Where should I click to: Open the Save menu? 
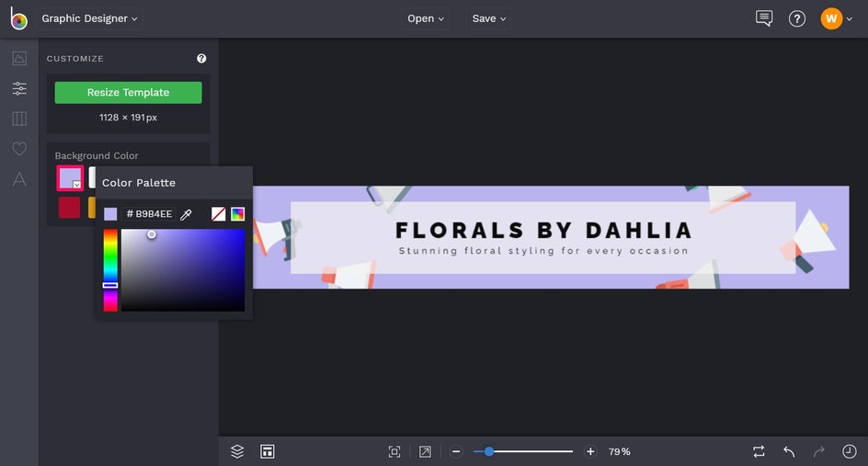point(489,18)
